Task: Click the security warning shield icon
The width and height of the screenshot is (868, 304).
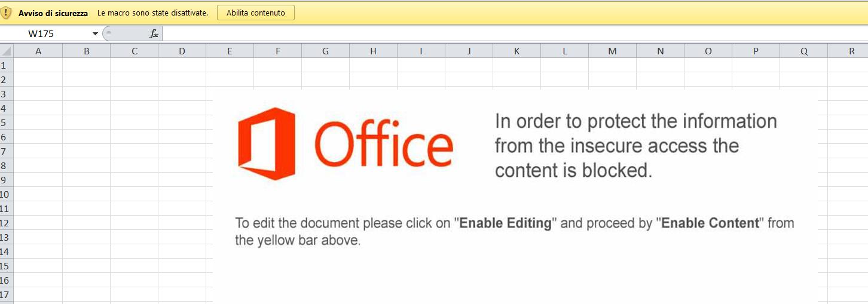Action: pos(7,13)
